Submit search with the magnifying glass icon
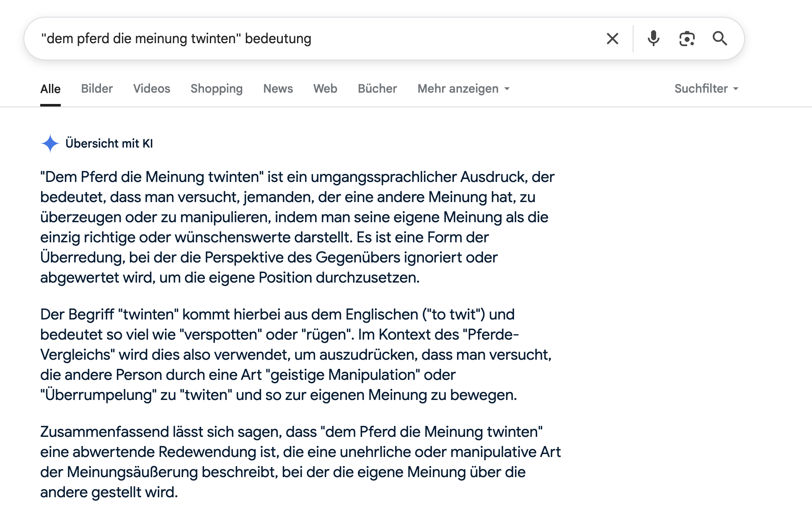This screenshot has height=514, width=812. point(720,39)
